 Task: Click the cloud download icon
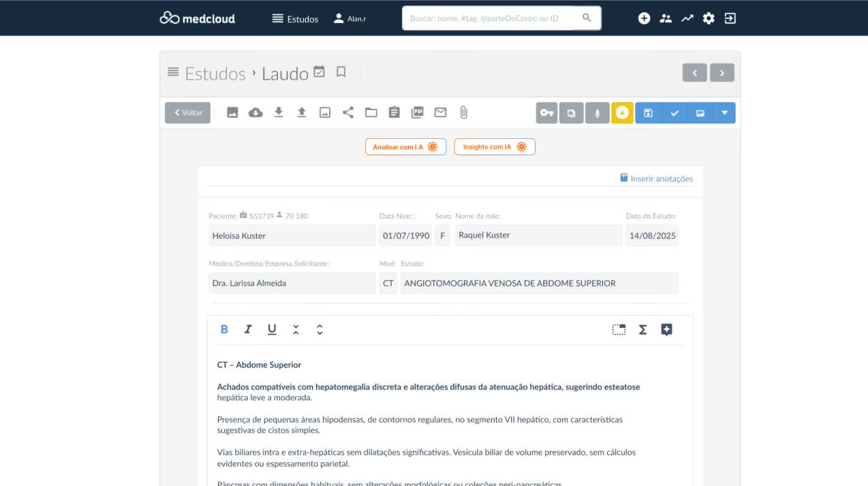[x=255, y=112]
